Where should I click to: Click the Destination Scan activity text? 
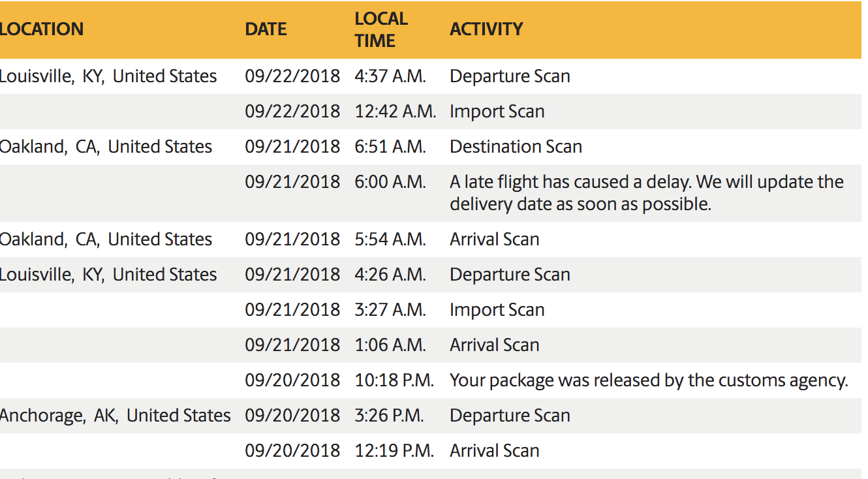pyautogui.click(x=516, y=147)
